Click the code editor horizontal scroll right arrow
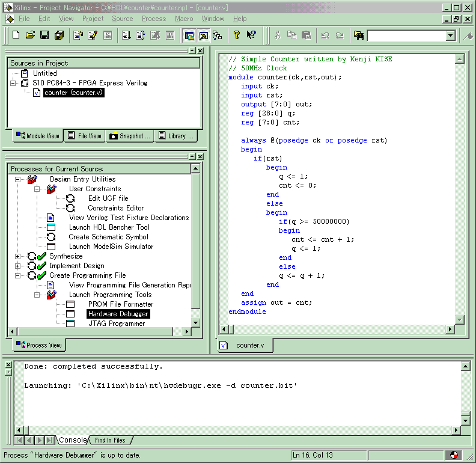 point(450,329)
